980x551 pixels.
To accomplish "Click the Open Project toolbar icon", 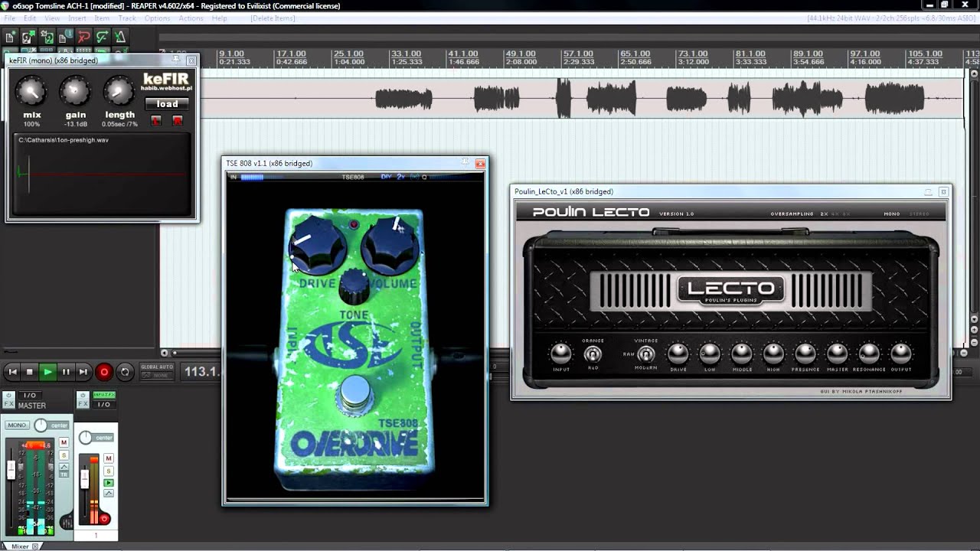I will click(x=29, y=37).
